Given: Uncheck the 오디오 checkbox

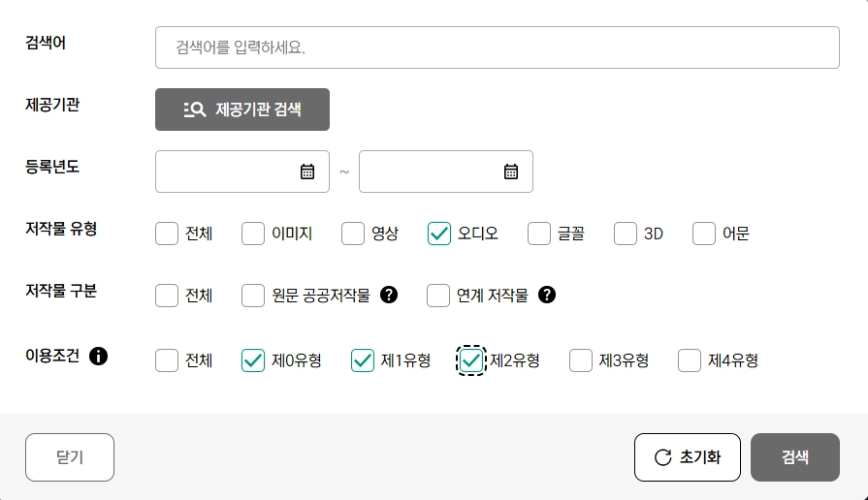Looking at the screenshot, I should [x=439, y=234].
